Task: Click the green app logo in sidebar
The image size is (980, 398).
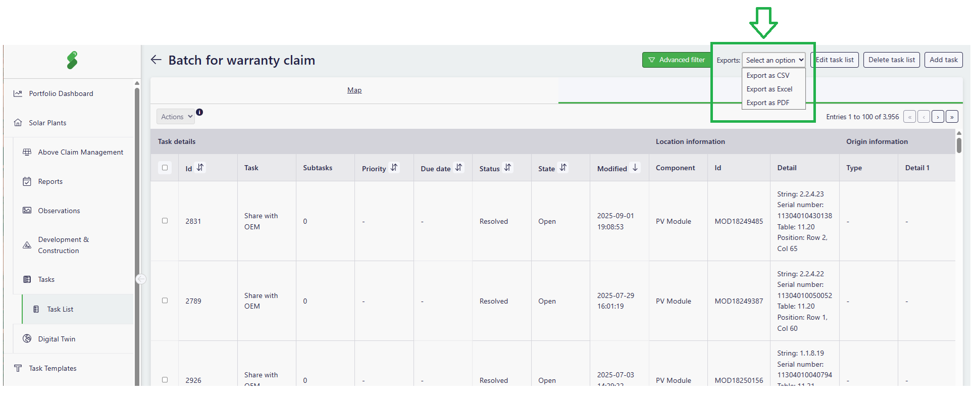Action: 72,60
